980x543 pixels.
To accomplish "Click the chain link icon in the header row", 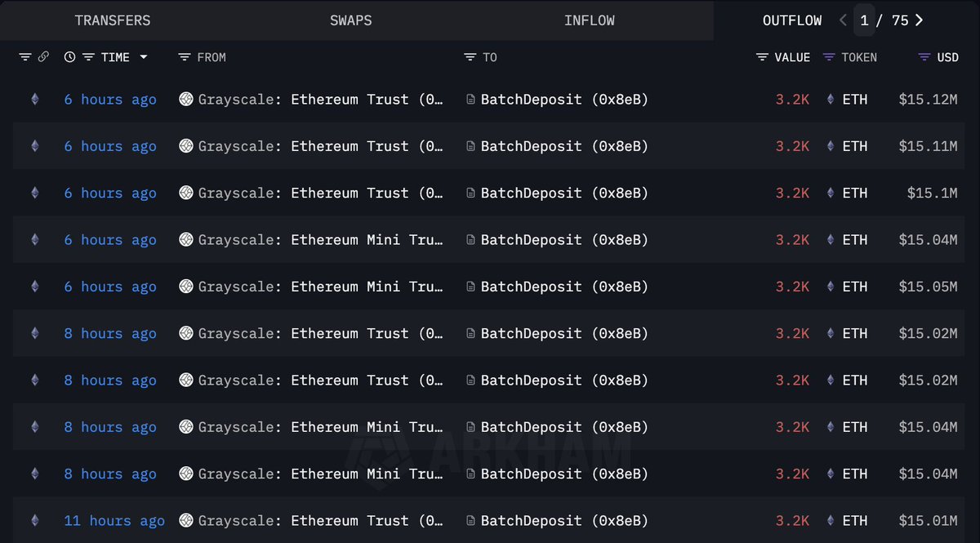I will point(42,57).
